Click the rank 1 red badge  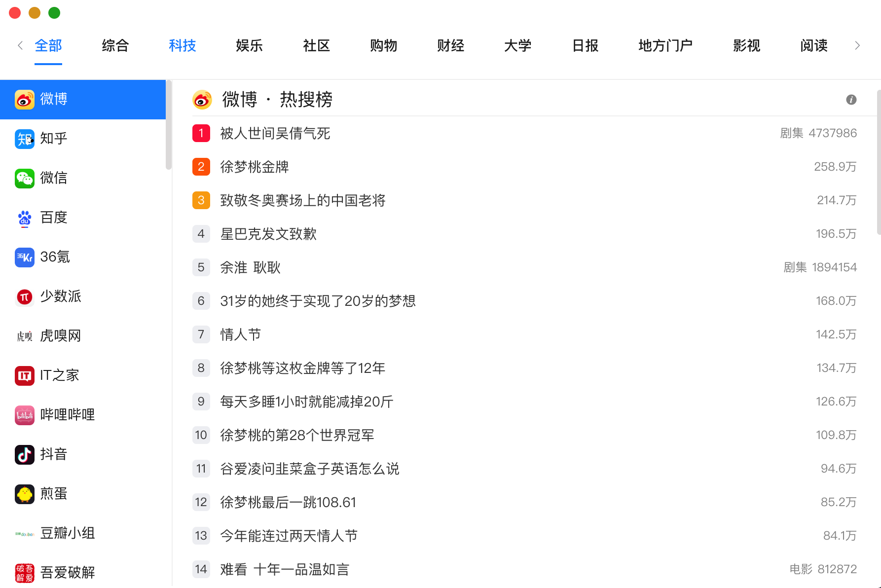(201, 133)
